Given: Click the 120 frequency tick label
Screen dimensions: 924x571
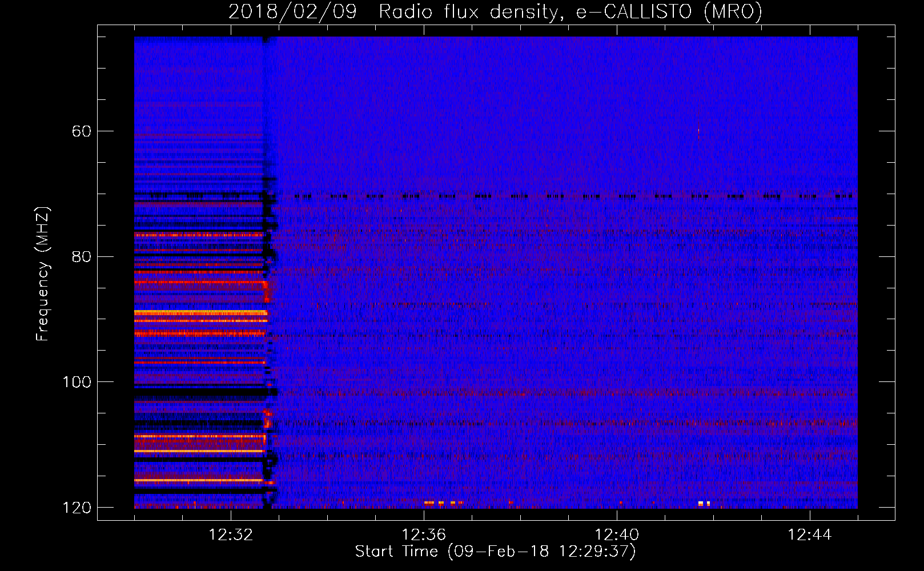Looking at the screenshot, I should pyautogui.click(x=77, y=508).
